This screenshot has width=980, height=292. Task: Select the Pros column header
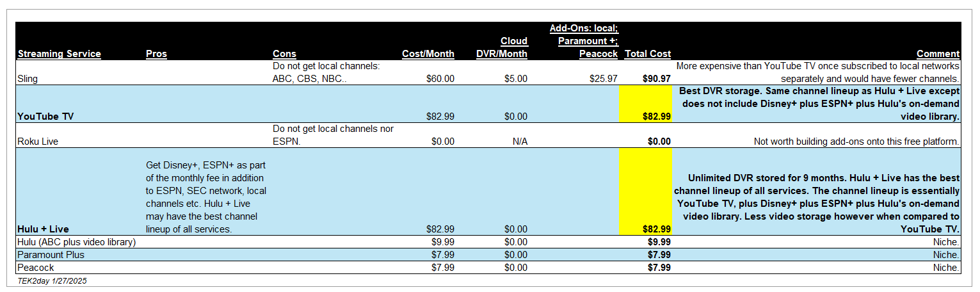pyautogui.click(x=156, y=54)
